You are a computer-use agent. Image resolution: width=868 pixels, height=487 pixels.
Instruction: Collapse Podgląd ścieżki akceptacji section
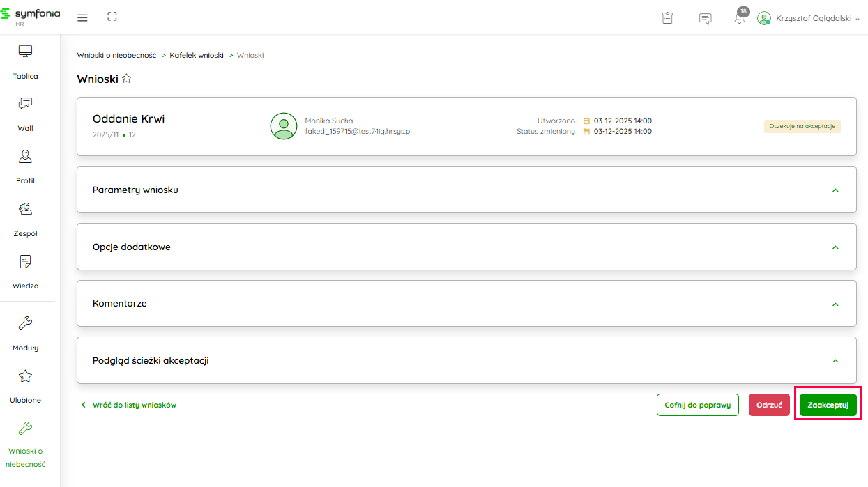coord(835,361)
